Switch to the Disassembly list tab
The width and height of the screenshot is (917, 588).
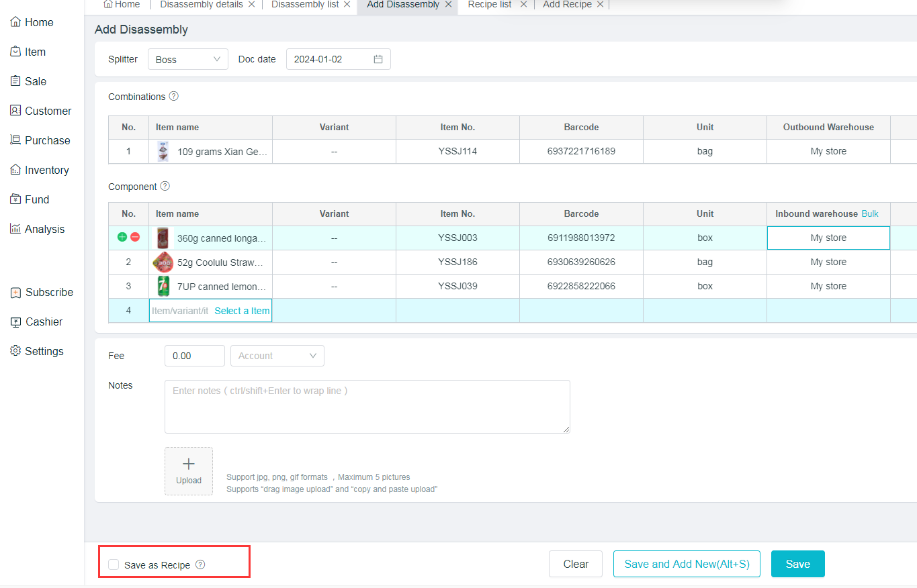(305, 5)
